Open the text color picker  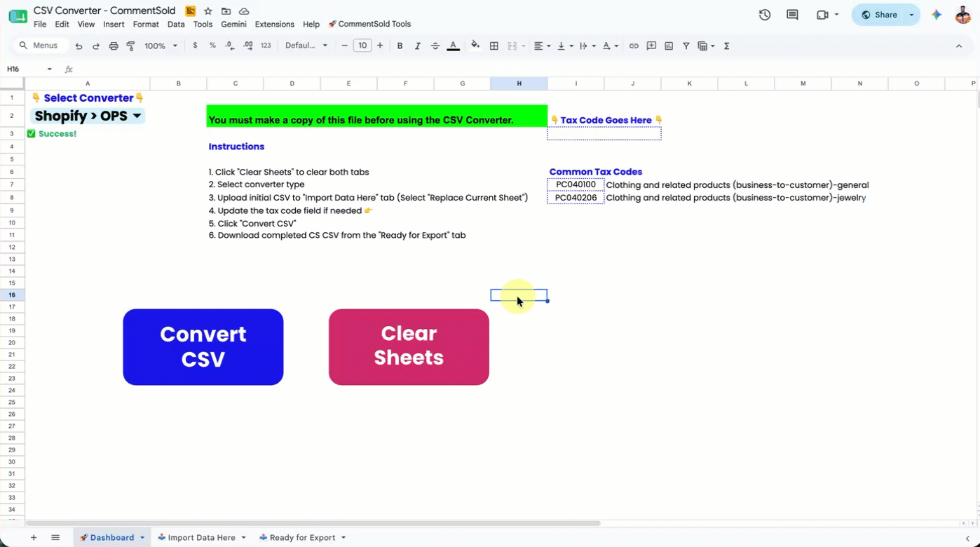454,46
